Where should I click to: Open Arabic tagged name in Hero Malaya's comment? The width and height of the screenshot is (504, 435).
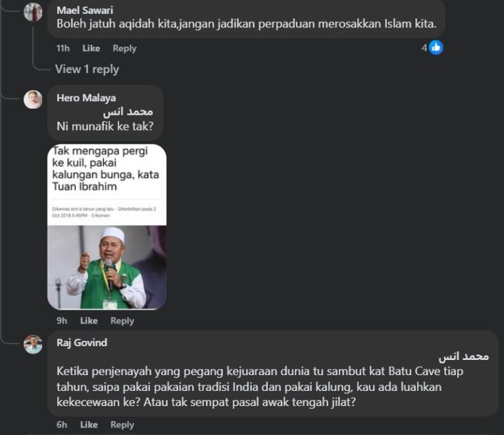128,112
